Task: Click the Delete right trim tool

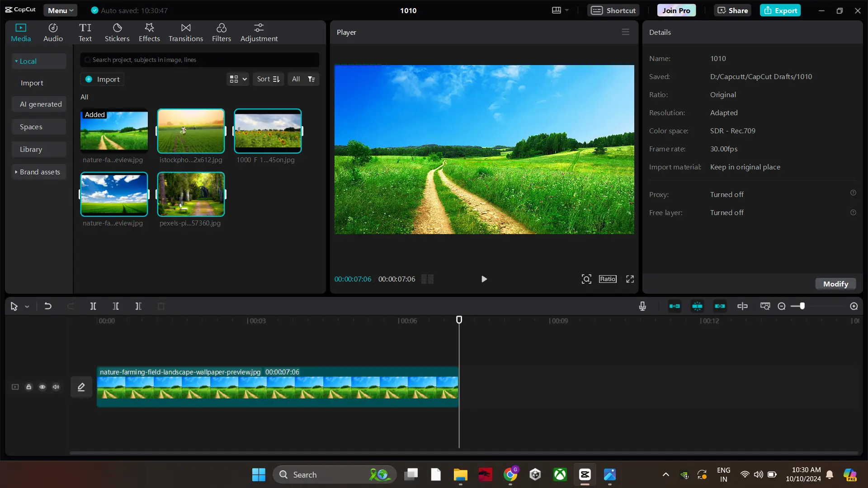Action: click(138, 306)
